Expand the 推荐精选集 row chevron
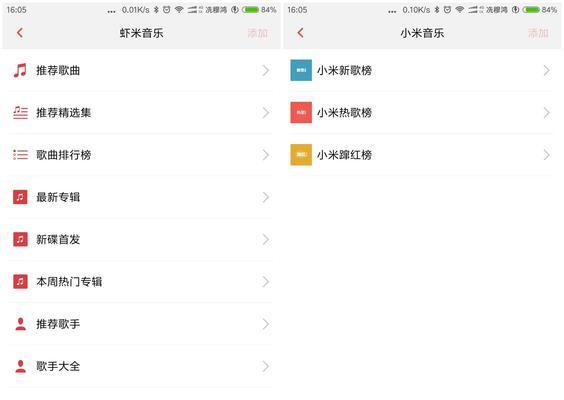564x400 pixels. [x=265, y=113]
